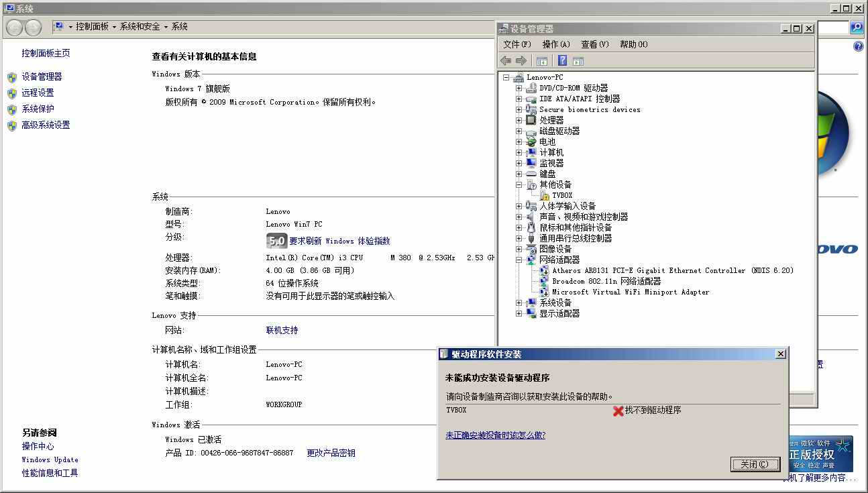
Task: Click the Back navigation button in System window
Action: (x=15, y=28)
